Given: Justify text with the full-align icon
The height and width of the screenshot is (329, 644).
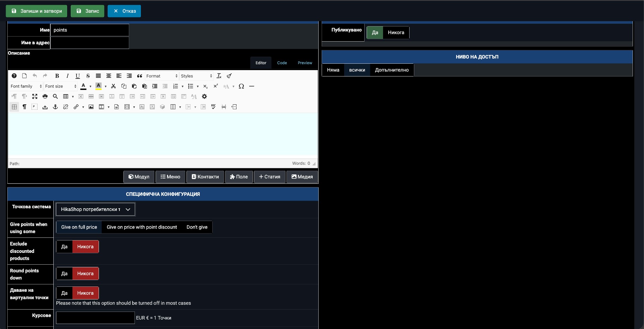Looking at the screenshot, I should click(x=98, y=76).
